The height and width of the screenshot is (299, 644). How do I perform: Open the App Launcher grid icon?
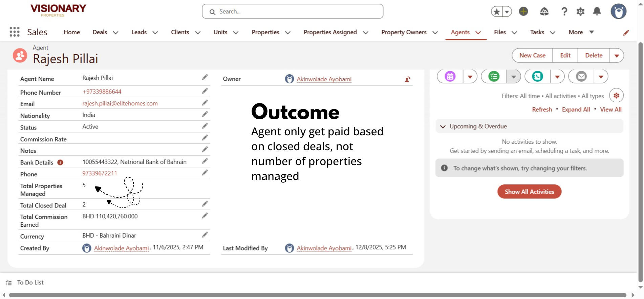14,32
